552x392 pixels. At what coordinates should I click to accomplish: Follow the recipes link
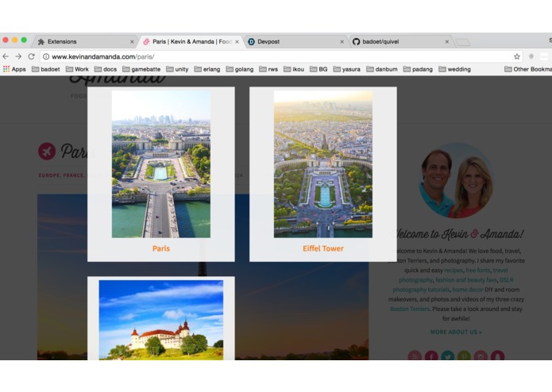pyautogui.click(x=454, y=271)
